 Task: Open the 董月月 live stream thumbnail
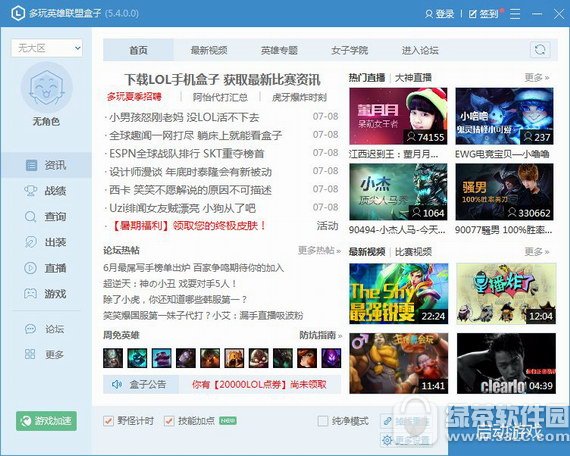(398, 116)
